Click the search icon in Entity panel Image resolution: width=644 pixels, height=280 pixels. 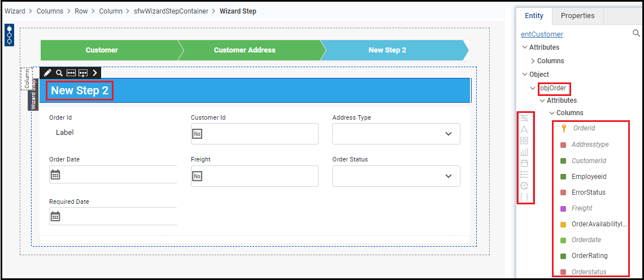pyautogui.click(x=636, y=34)
